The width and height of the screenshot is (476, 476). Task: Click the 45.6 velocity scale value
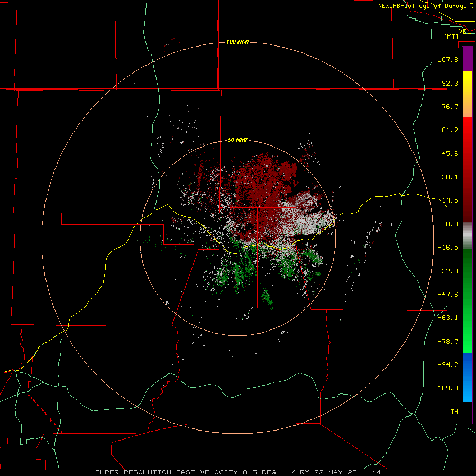point(450,153)
